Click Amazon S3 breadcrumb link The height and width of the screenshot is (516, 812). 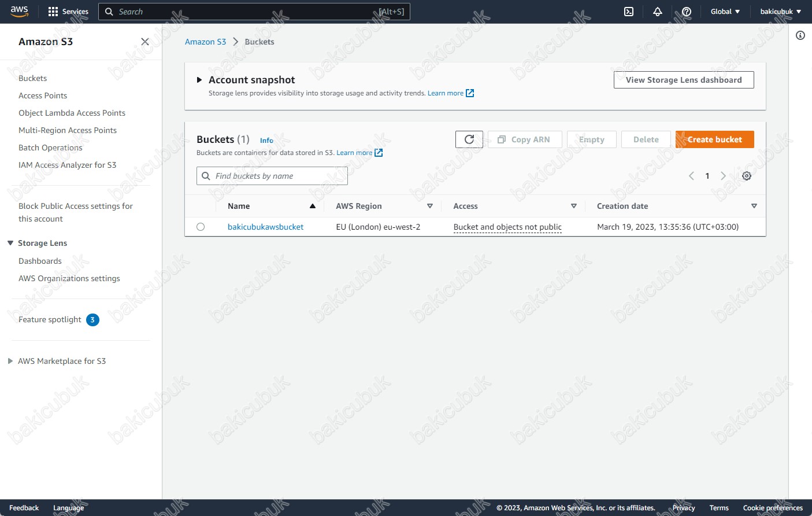(205, 42)
